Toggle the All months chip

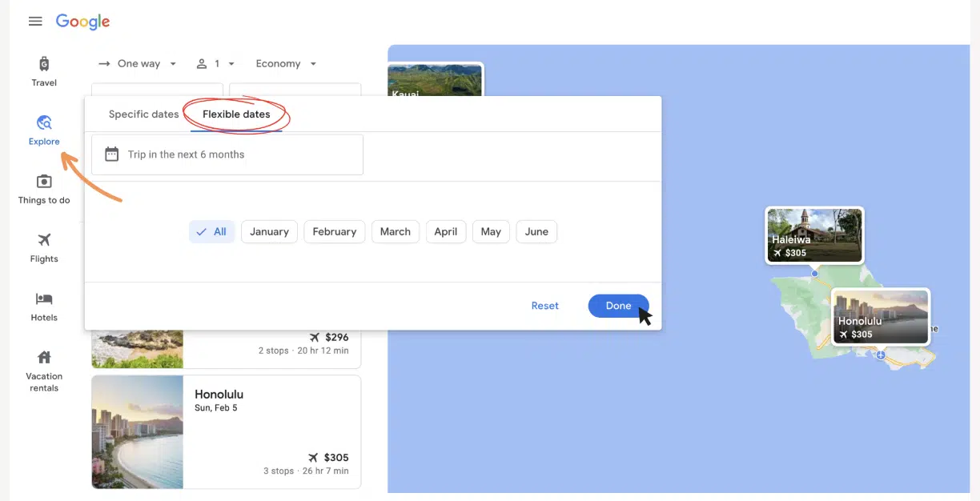[x=212, y=232]
